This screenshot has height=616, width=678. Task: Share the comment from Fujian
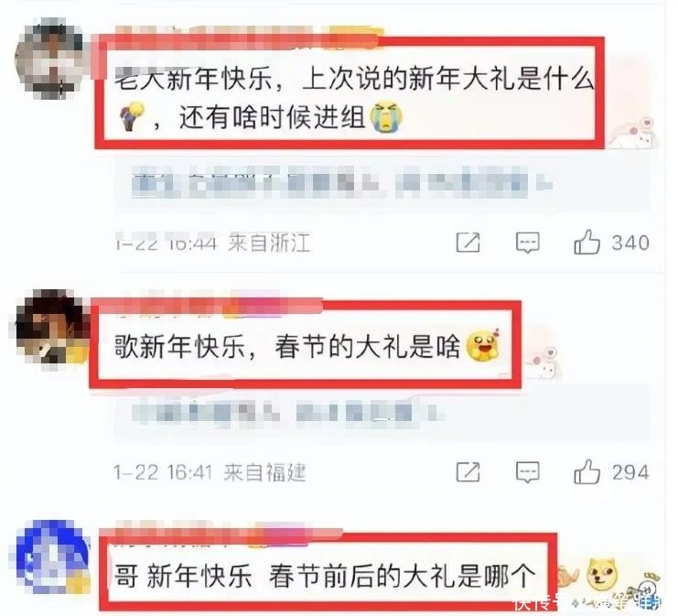point(468,471)
